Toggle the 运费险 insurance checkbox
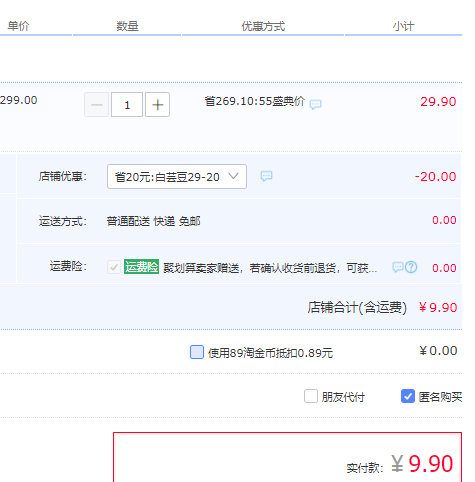The width and height of the screenshot is (475, 482). 114,267
